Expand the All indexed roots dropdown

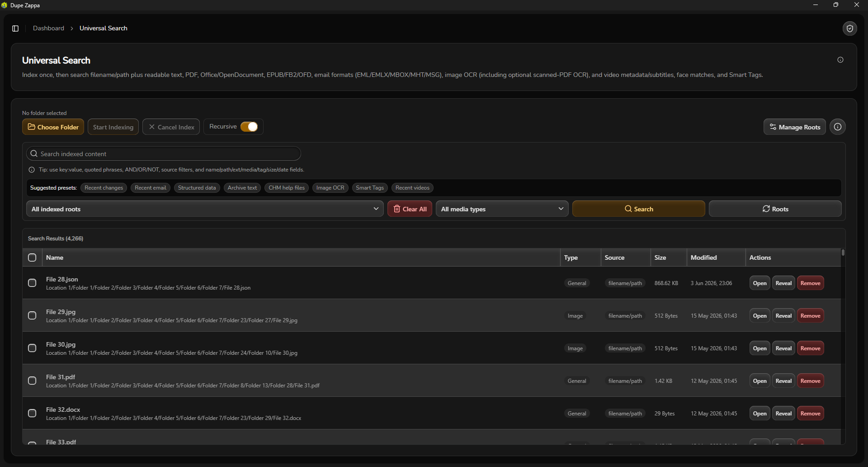[x=205, y=209]
